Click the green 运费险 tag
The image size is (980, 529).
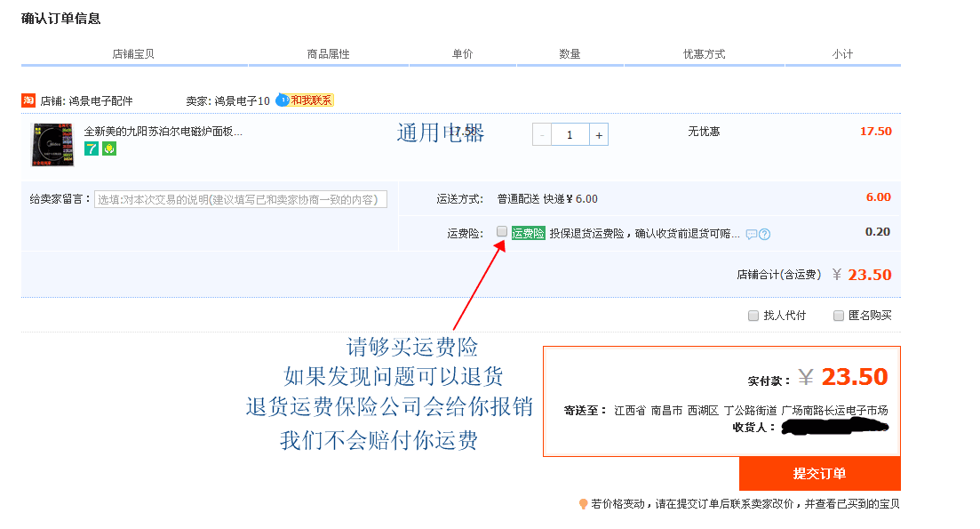click(x=528, y=233)
